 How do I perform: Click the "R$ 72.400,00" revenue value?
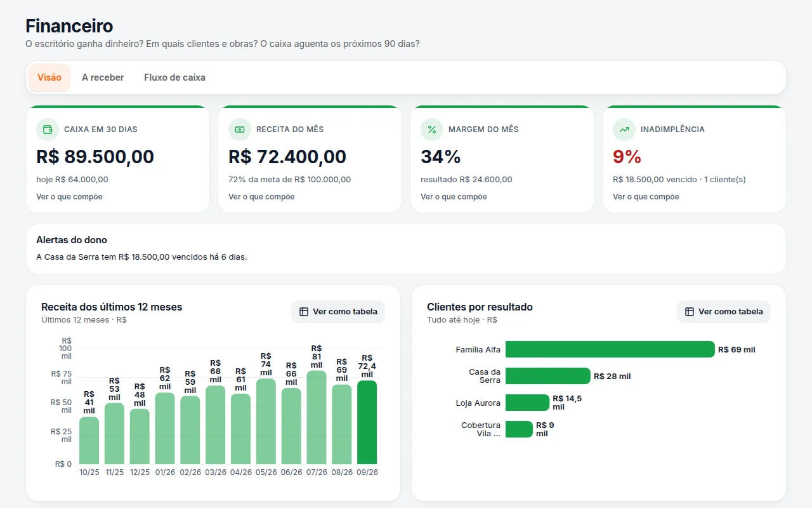pyautogui.click(x=287, y=156)
